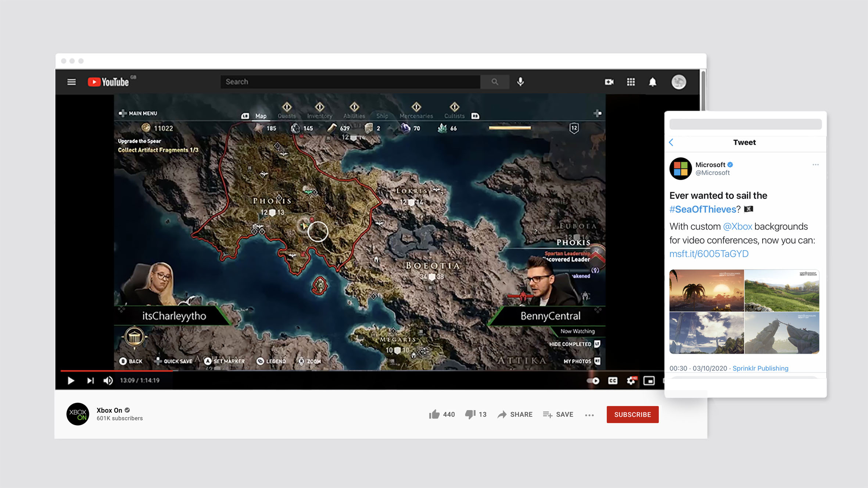Click the voice search microphone icon

[x=520, y=82]
